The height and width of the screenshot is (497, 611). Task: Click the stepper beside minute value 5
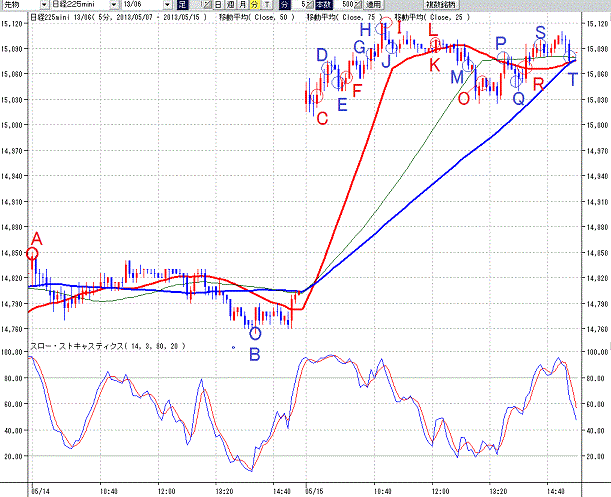(x=310, y=5)
